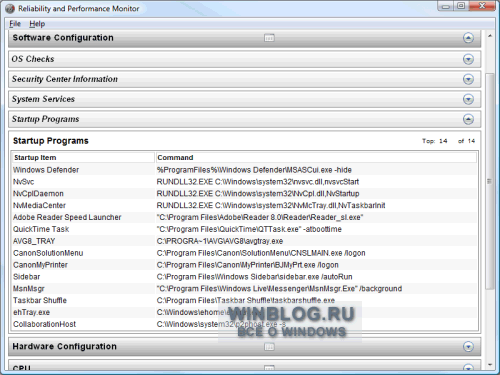The width and height of the screenshot is (500, 375).
Task: Click the Reader_sl.exe command cell
Action: [x=260, y=217]
